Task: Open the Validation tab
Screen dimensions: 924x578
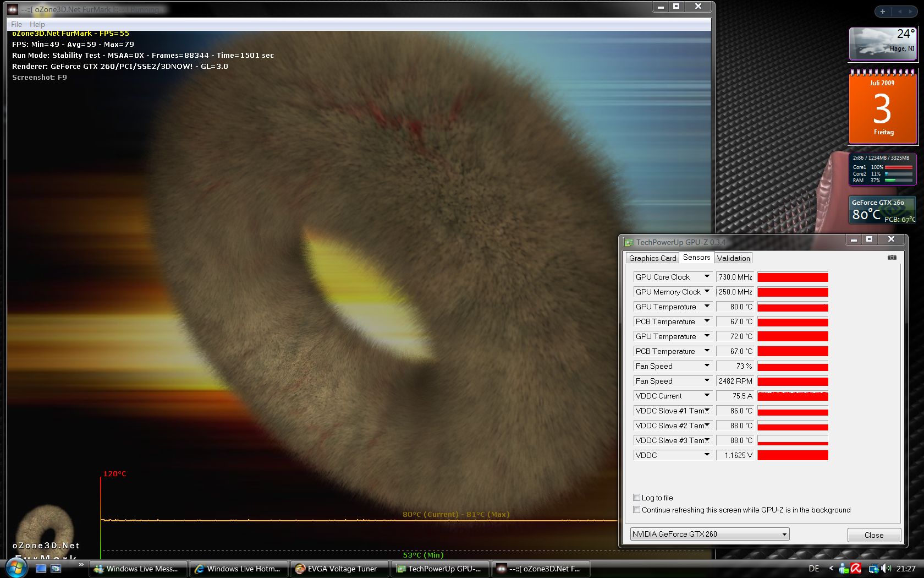Action: point(733,258)
